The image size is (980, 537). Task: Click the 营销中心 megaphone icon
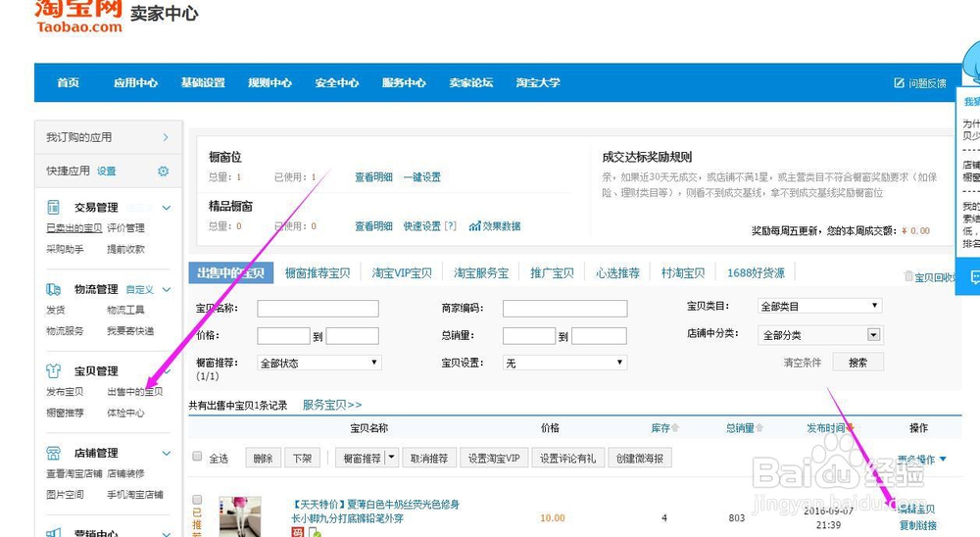coord(54,533)
